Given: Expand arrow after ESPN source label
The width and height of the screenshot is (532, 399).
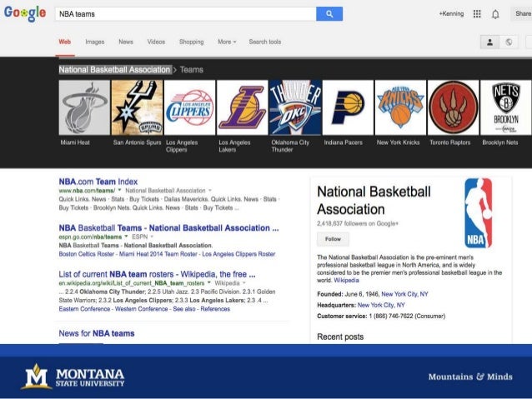Looking at the screenshot, I should coord(152,237).
